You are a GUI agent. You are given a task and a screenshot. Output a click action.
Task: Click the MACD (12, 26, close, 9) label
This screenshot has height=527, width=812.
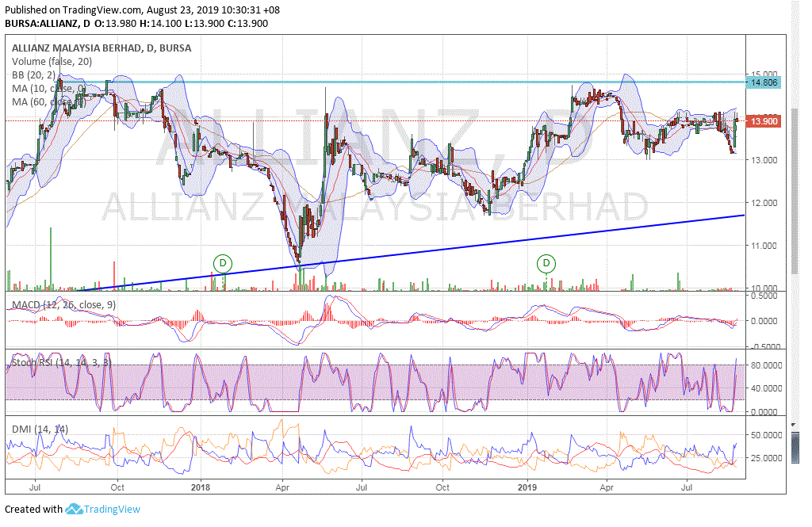point(63,305)
